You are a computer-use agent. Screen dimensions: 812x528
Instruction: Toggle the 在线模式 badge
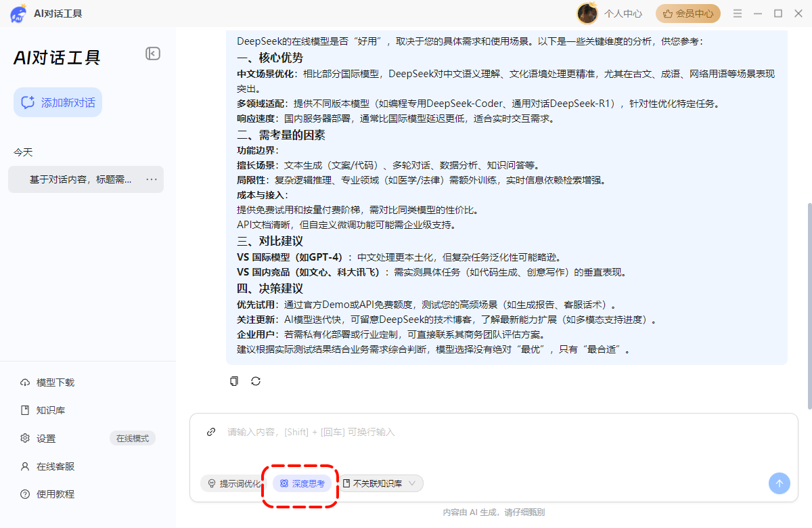point(133,439)
